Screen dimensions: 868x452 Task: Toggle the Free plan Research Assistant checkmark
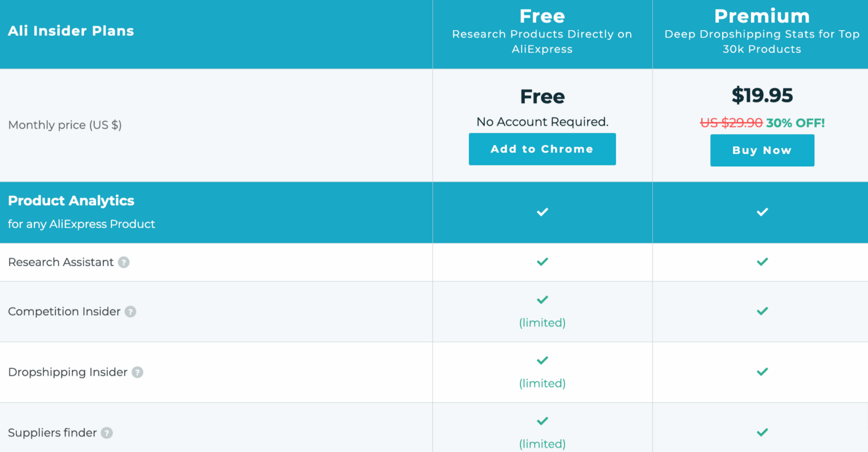[542, 262]
